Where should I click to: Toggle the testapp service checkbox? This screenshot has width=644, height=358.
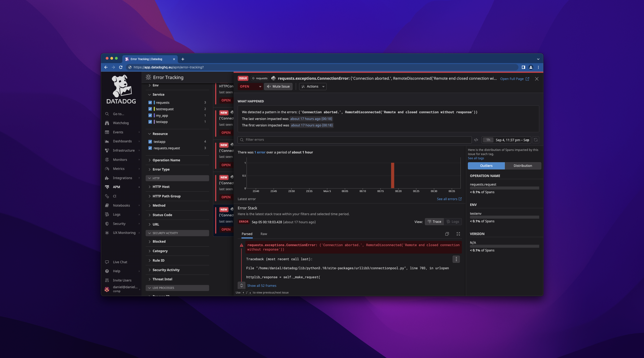[x=150, y=122]
